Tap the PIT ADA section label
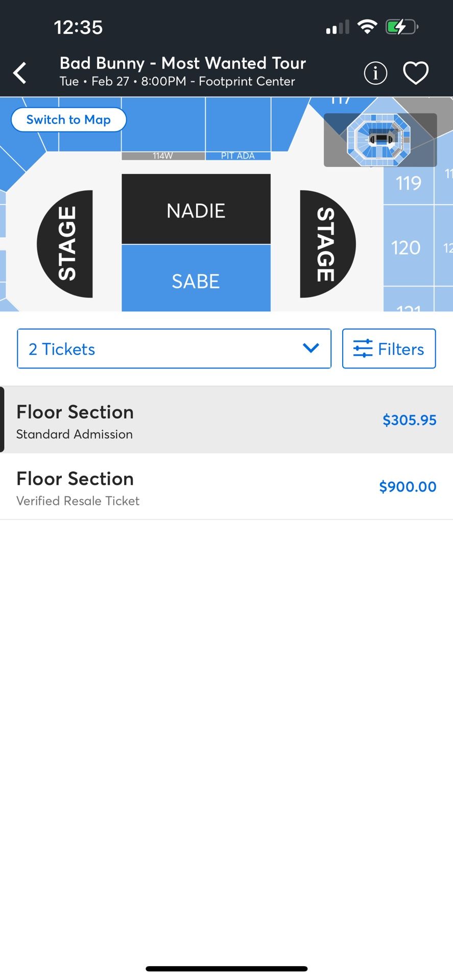This screenshot has height=980, width=453. [x=238, y=156]
